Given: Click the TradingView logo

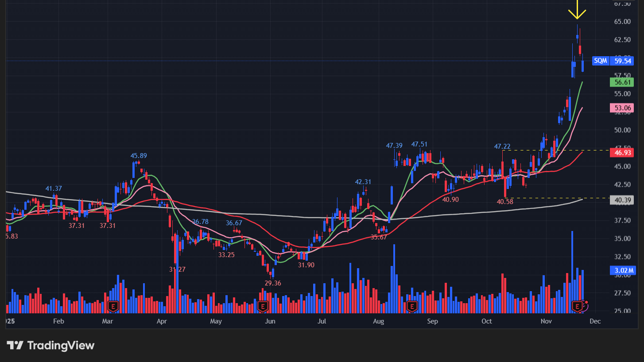Looking at the screenshot, I should point(50,345).
